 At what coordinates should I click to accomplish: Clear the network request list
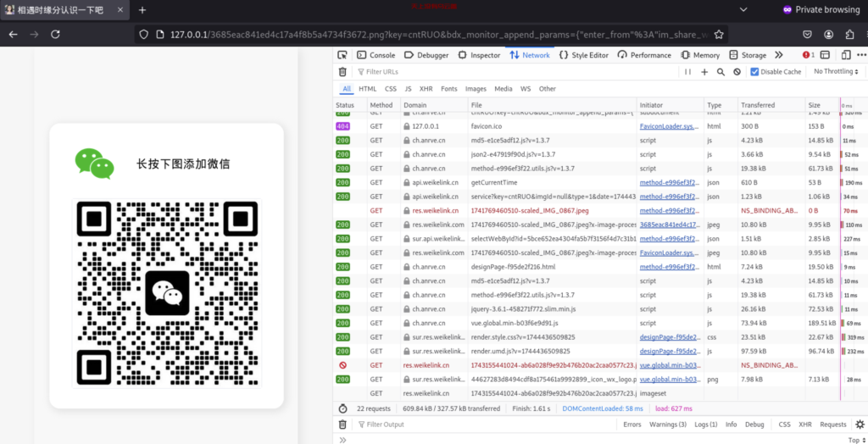pyautogui.click(x=342, y=71)
